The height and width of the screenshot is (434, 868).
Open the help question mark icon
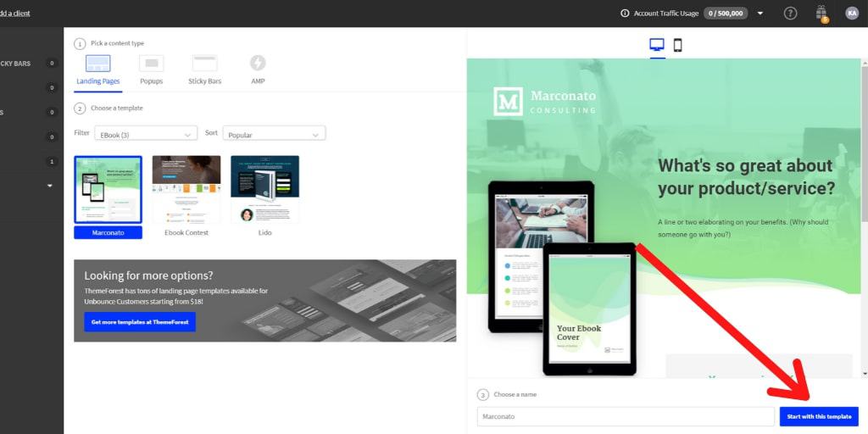pyautogui.click(x=791, y=14)
